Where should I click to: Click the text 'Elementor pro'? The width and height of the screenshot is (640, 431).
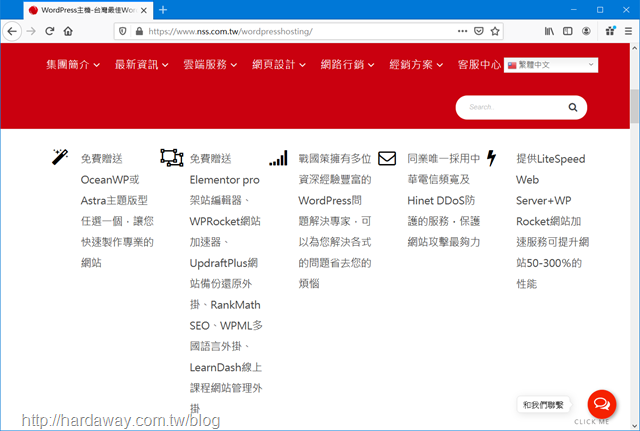(224, 180)
